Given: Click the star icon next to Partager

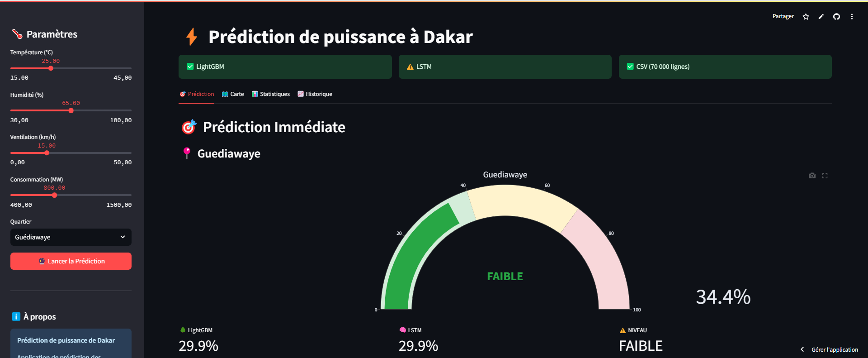Looking at the screenshot, I should (806, 16).
